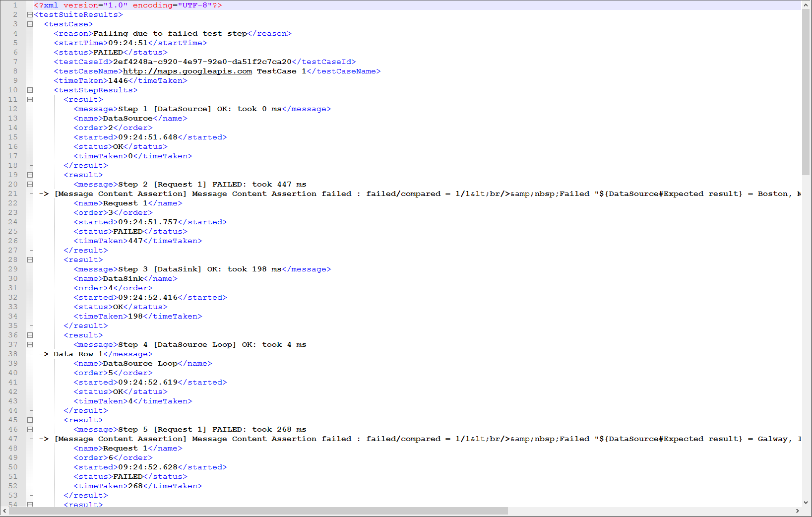Collapse the testCase element fold marker
The width and height of the screenshot is (812, 517).
click(30, 24)
